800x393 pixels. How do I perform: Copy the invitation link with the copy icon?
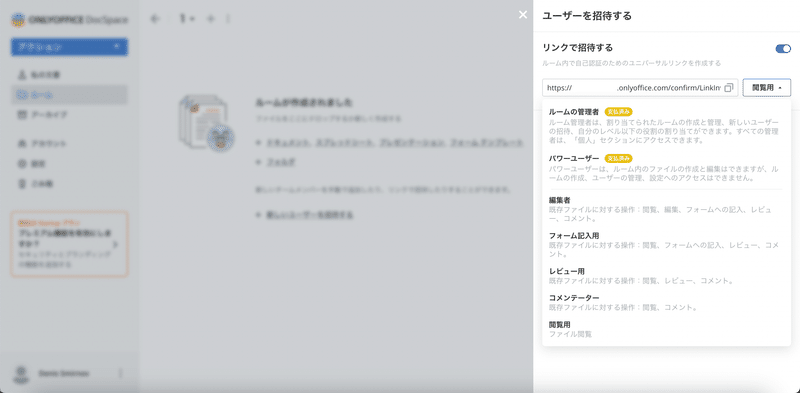[x=729, y=88]
